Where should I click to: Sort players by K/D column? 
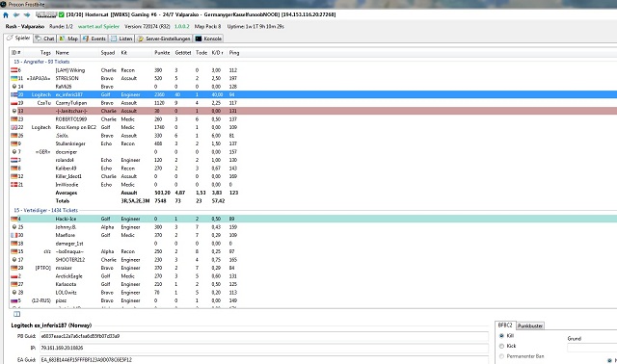tap(218, 53)
